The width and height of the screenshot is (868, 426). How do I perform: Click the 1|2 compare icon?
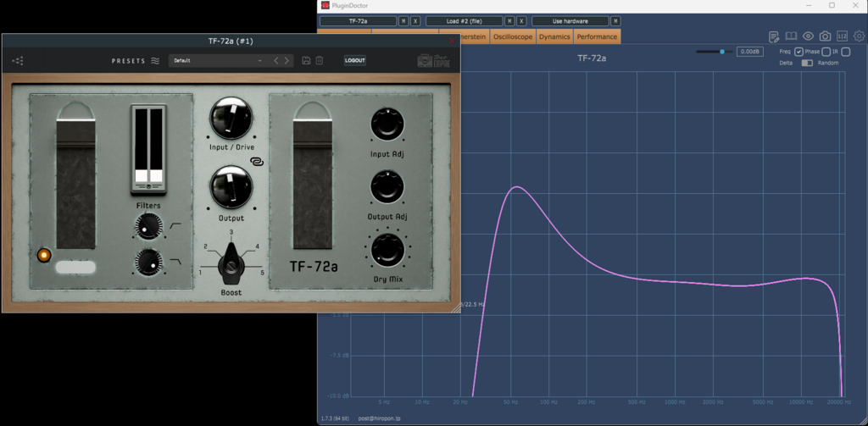pos(842,36)
